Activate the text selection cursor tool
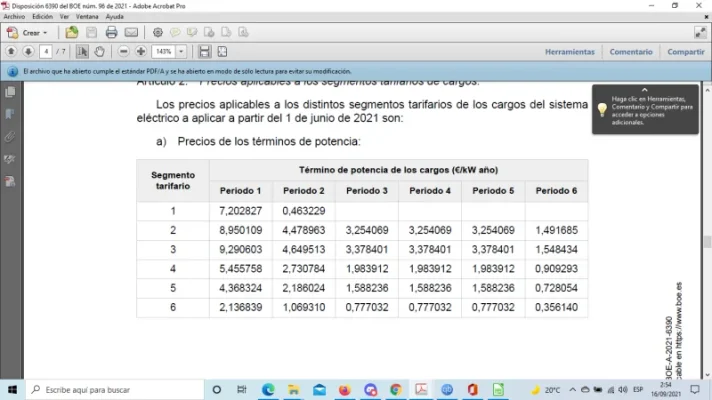Screen dimensions: 712x400 tap(82, 52)
